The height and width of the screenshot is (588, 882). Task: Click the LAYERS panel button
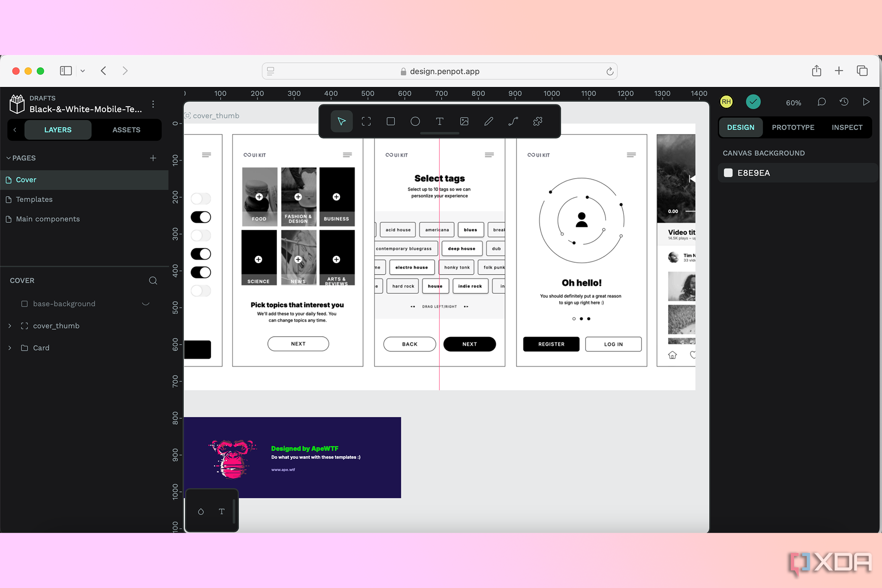click(58, 129)
